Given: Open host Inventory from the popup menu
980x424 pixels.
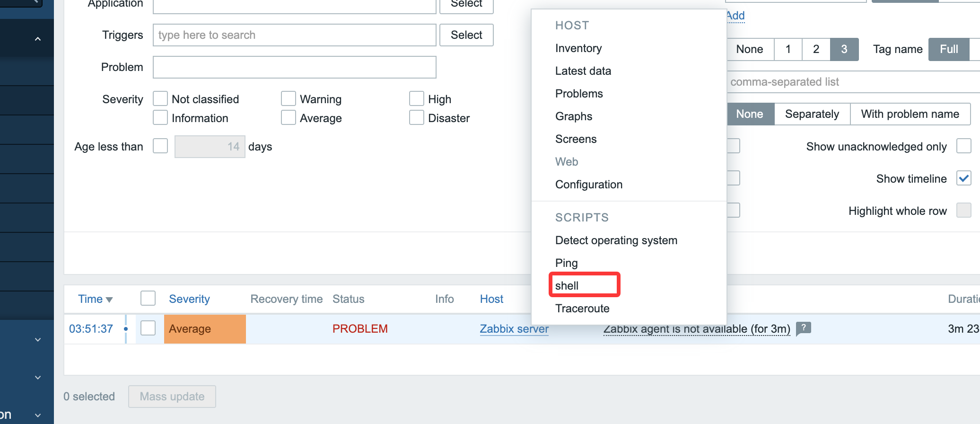Looking at the screenshot, I should [x=578, y=48].
